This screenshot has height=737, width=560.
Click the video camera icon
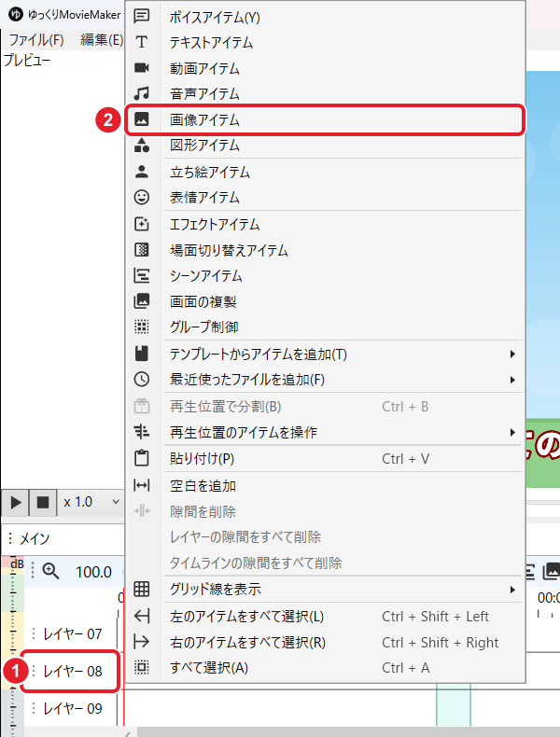tap(142, 68)
